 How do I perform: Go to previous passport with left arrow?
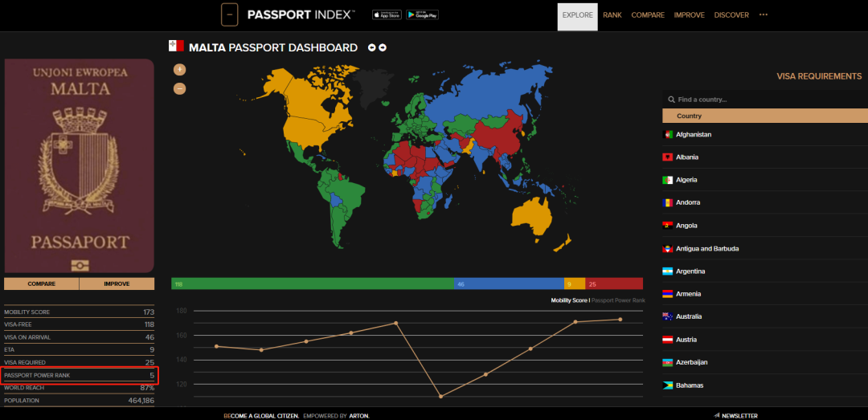tap(372, 47)
